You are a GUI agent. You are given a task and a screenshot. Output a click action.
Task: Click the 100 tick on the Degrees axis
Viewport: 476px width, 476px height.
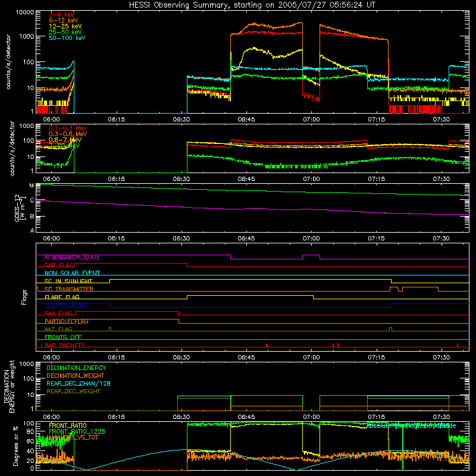pos(29,424)
